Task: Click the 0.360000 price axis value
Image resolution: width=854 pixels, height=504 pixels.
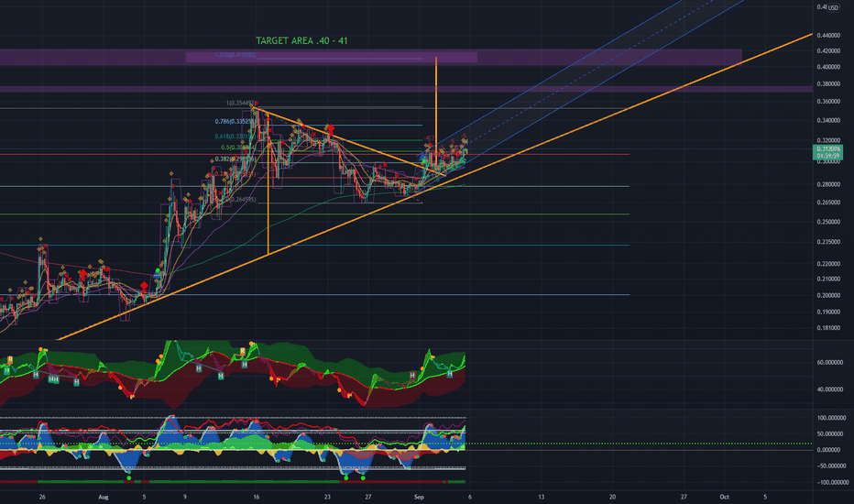Action: coord(828,102)
